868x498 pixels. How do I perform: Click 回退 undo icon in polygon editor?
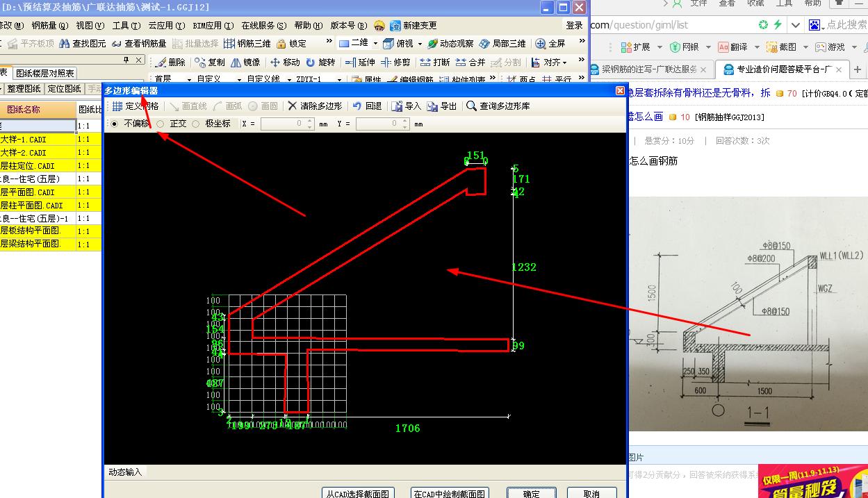pyautogui.click(x=357, y=106)
